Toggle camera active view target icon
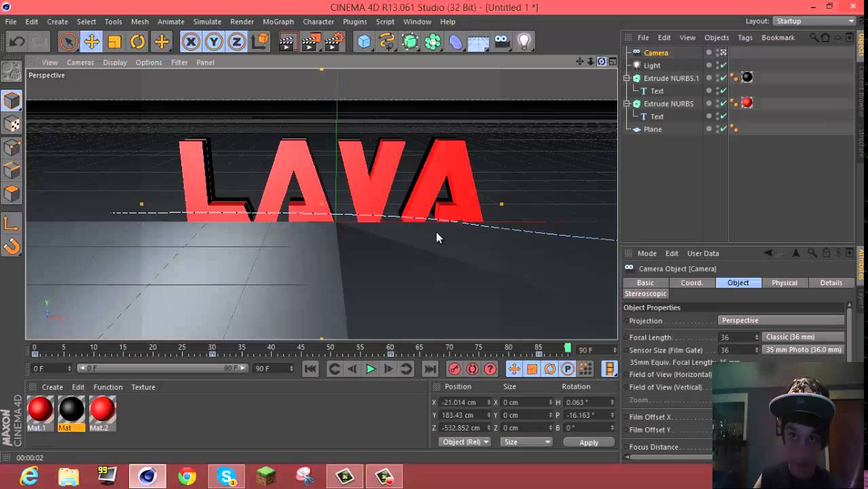 pyautogui.click(x=723, y=52)
